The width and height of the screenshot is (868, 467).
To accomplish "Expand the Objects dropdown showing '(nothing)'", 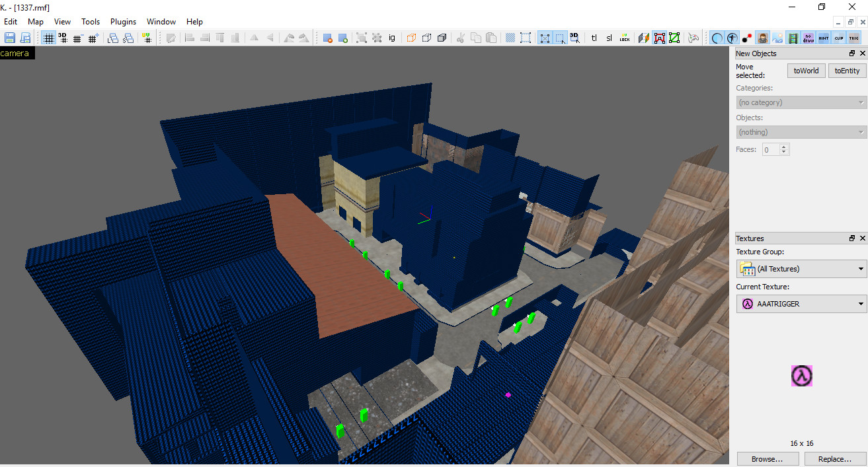I will [801, 131].
